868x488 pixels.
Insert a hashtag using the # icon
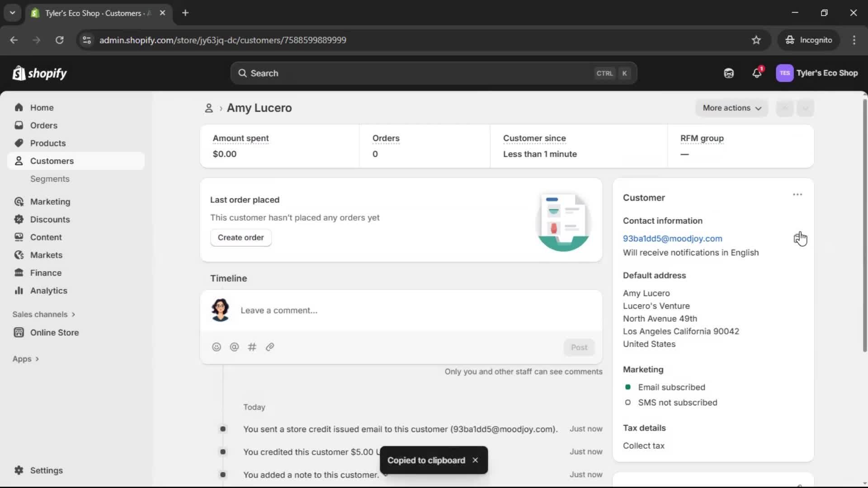252,347
